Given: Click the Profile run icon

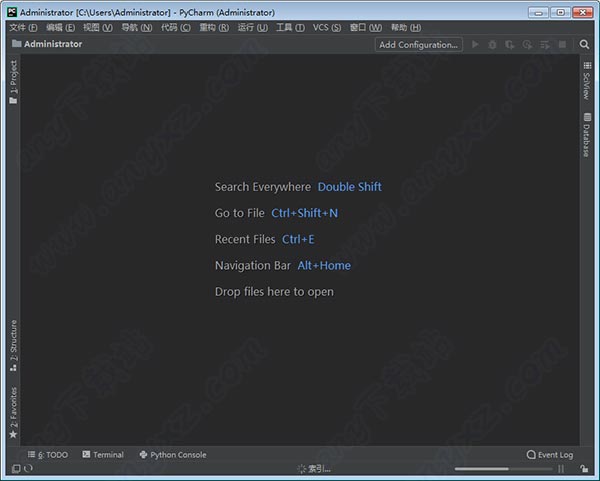Looking at the screenshot, I should [x=527, y=45].
